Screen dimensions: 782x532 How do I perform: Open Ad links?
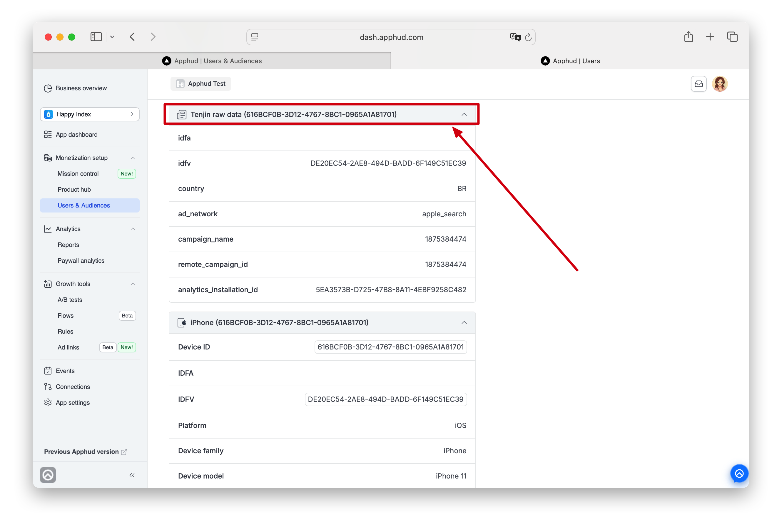(x=68, y=347)
